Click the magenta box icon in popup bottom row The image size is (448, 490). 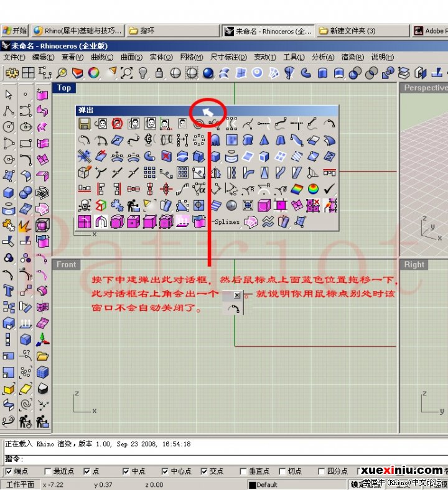click(150, 222)
